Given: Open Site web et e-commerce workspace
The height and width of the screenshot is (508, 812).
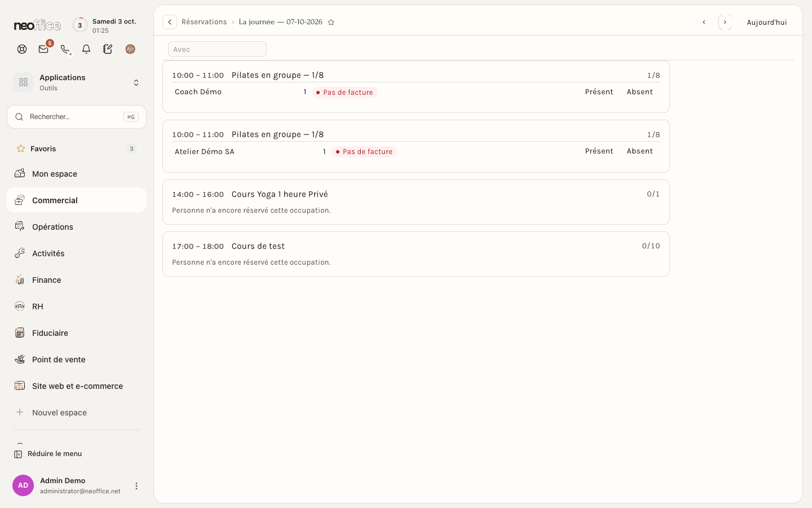Looking at the screenshot, I should tap(77, 386).
